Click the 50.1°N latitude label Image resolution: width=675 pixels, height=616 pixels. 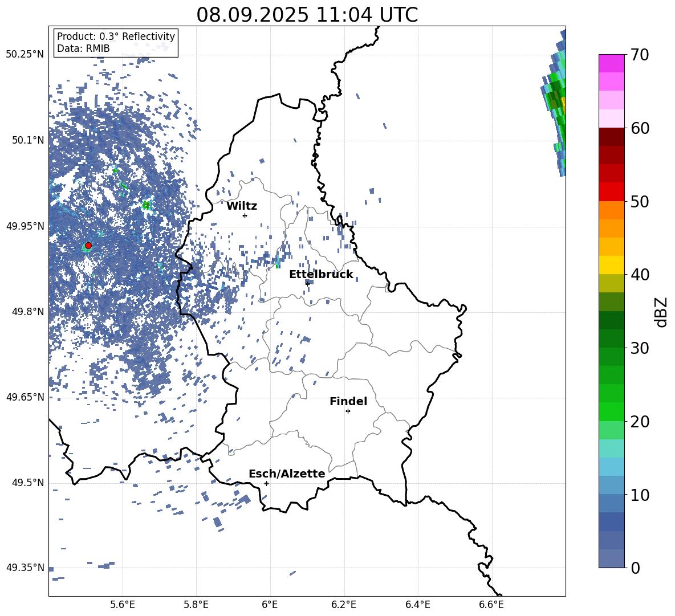coord(28,140)
